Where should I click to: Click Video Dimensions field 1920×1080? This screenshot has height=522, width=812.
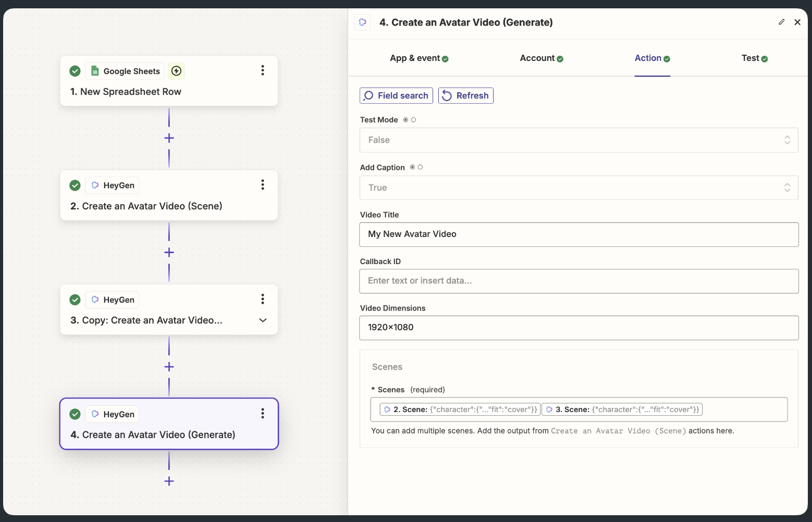click(579, 328)
